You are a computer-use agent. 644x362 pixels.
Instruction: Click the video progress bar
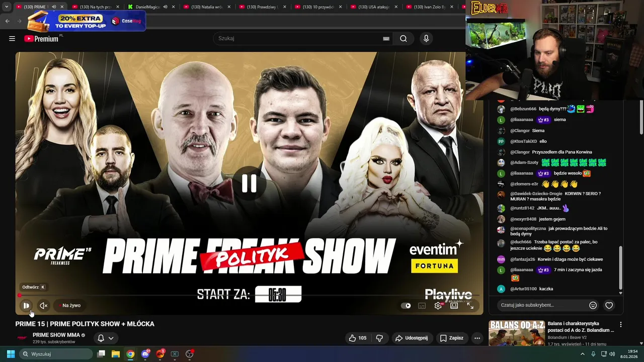[249, 296]
